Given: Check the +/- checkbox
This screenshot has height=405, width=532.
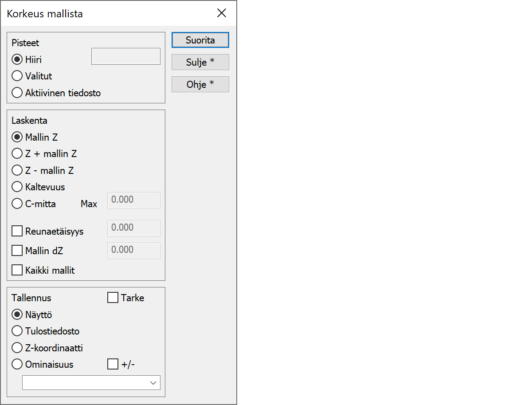Looking at the screenshot, I should pyautogui.click(x=113, y=365).
